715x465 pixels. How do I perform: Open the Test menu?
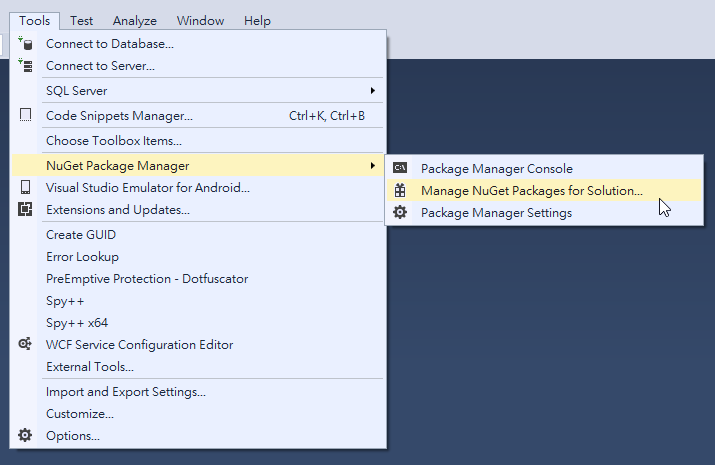[x=82, y=20]
